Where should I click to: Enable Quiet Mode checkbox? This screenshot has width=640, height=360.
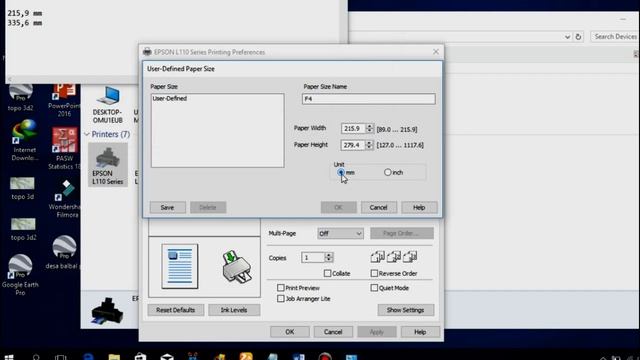pyautogui.click(x=374, y=288)
